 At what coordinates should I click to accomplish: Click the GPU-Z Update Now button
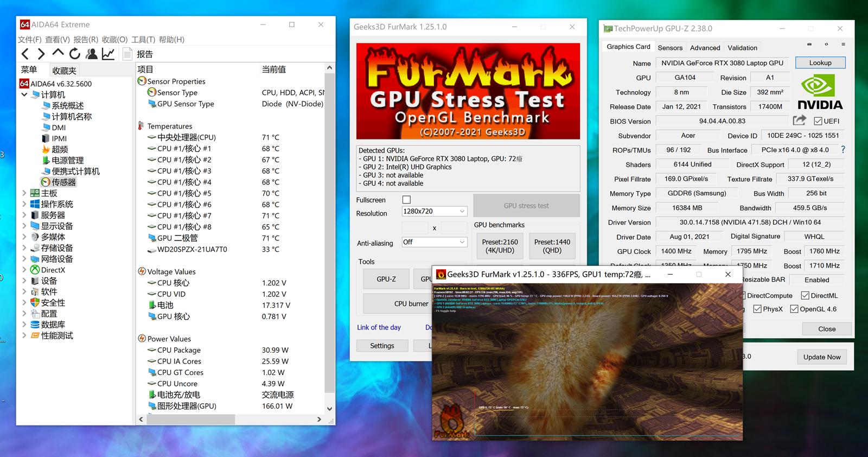tap(822, 357)
